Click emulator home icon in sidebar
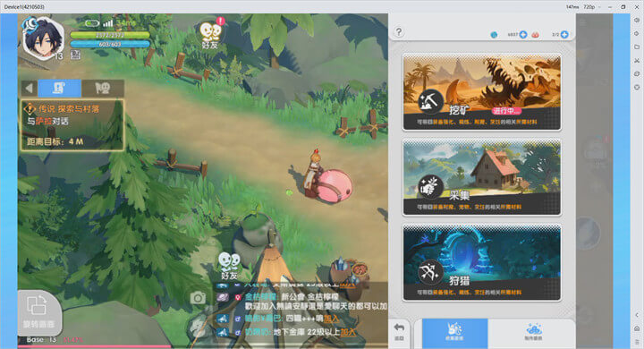The height and width of the screenshot is (349, 644). [637, 328]
